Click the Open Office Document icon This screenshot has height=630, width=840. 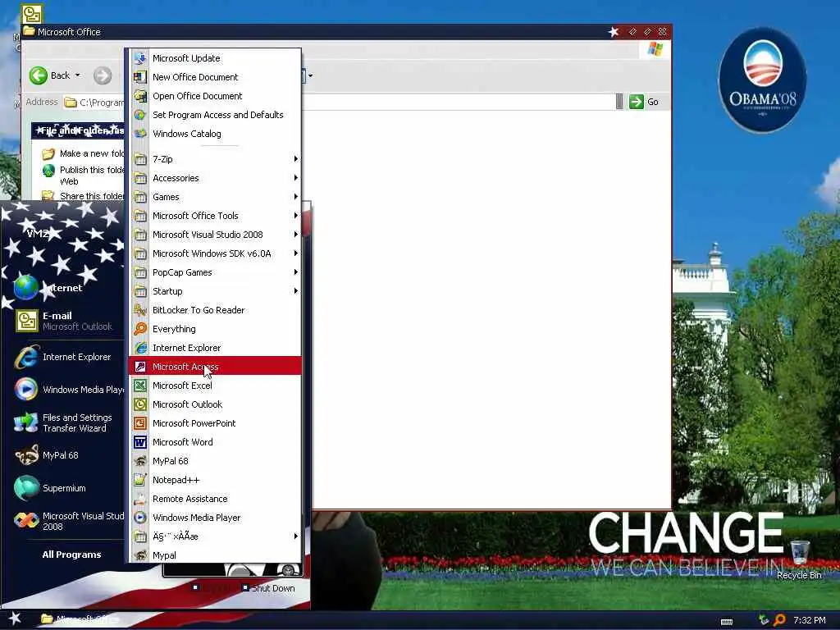tap(140, 96)
